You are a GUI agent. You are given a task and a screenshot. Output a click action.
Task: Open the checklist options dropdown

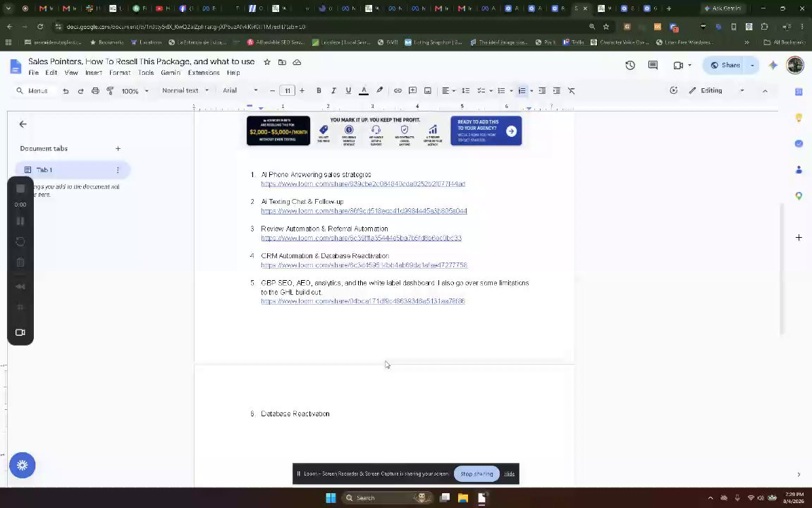[491, 91]
